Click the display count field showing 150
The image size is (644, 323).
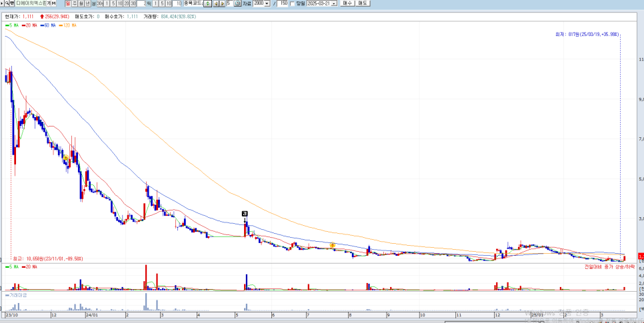tap(282, 3)
